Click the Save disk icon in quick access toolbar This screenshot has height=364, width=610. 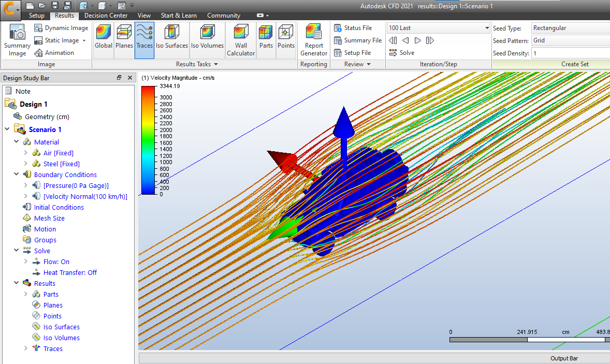(55, 6)
